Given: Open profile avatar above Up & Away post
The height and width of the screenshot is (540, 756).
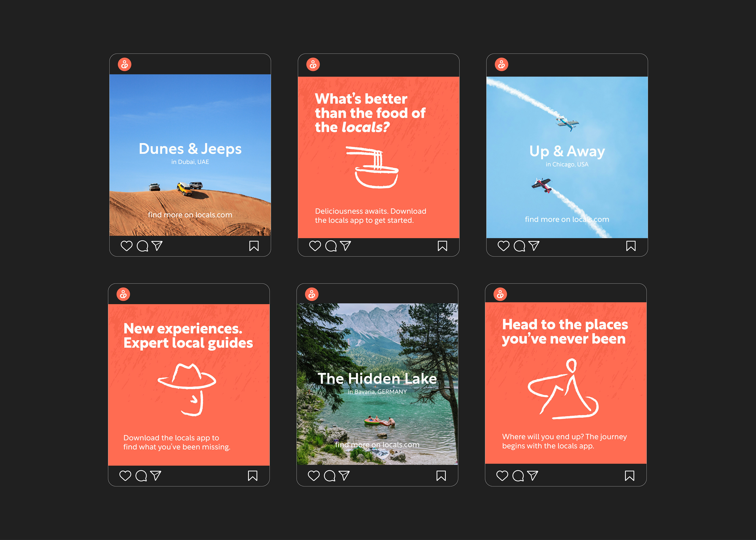Looking at the screenshot, I should (501, 65).
